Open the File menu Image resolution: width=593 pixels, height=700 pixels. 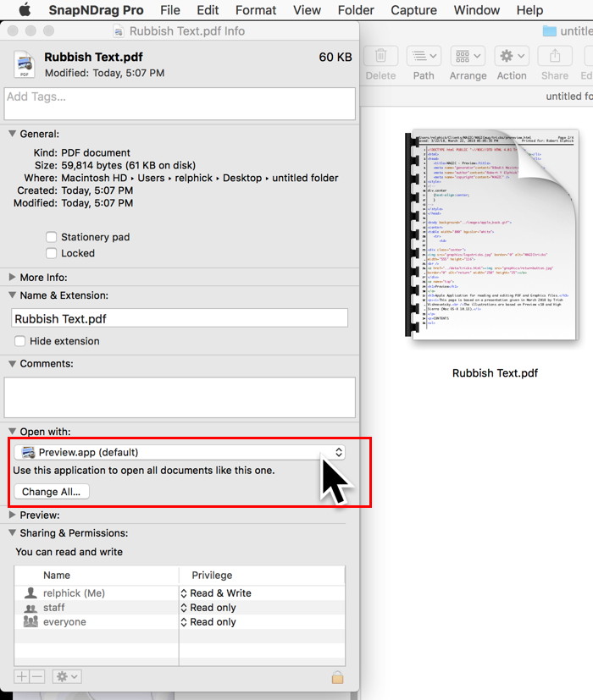coord(169,10)
